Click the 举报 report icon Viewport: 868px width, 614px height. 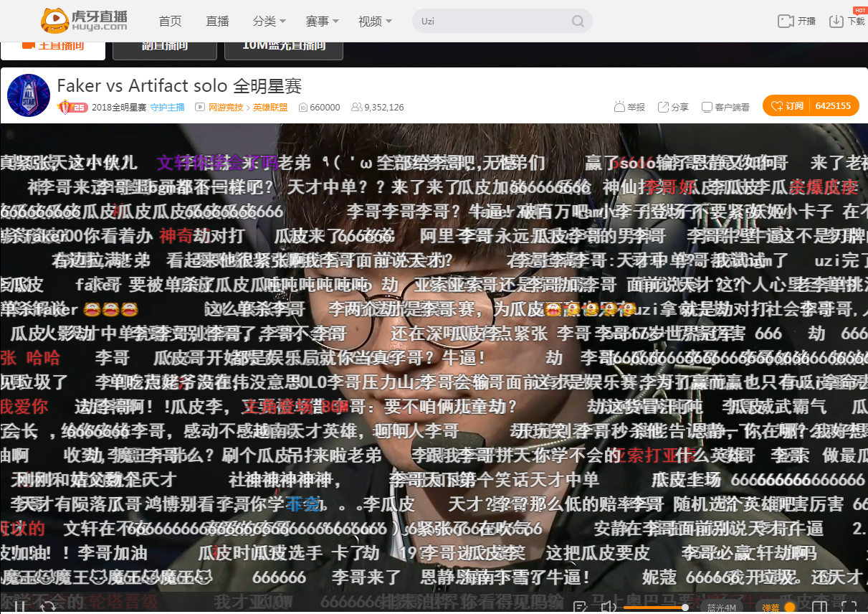(x=620, y=107)
